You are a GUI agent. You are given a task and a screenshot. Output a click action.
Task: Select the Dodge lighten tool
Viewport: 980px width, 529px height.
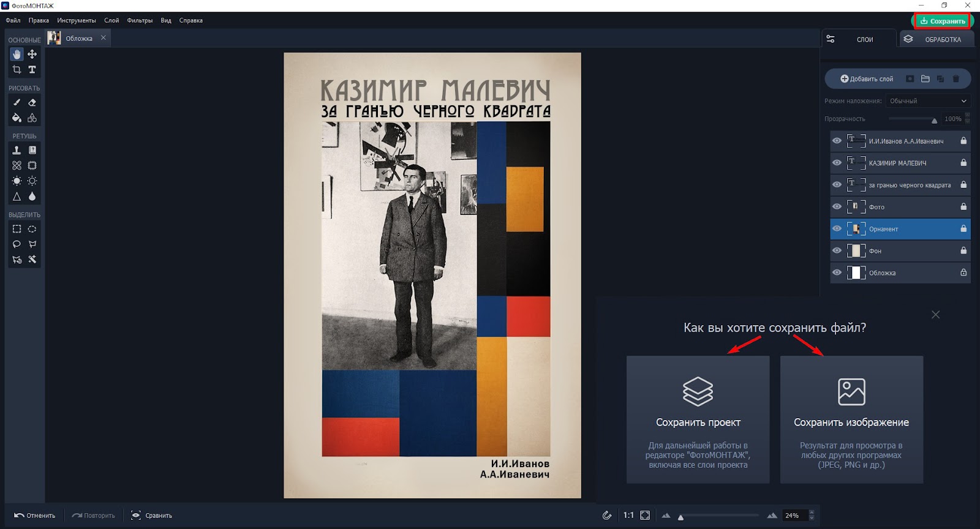tap(17, 181)
